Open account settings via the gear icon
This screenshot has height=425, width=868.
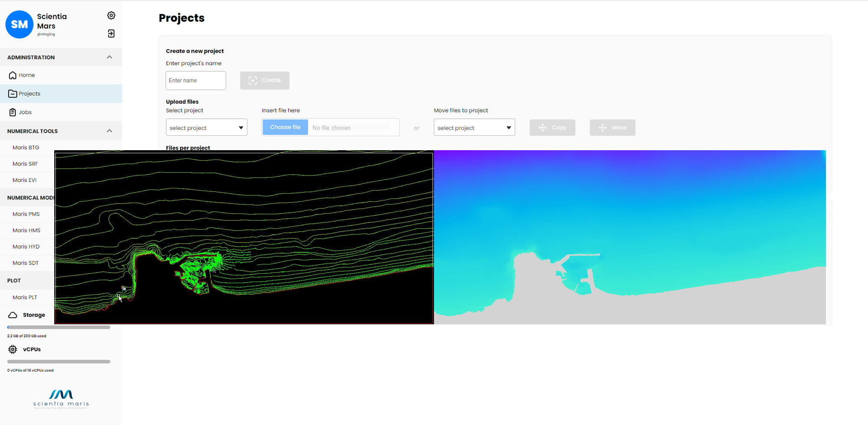point(111,15)
